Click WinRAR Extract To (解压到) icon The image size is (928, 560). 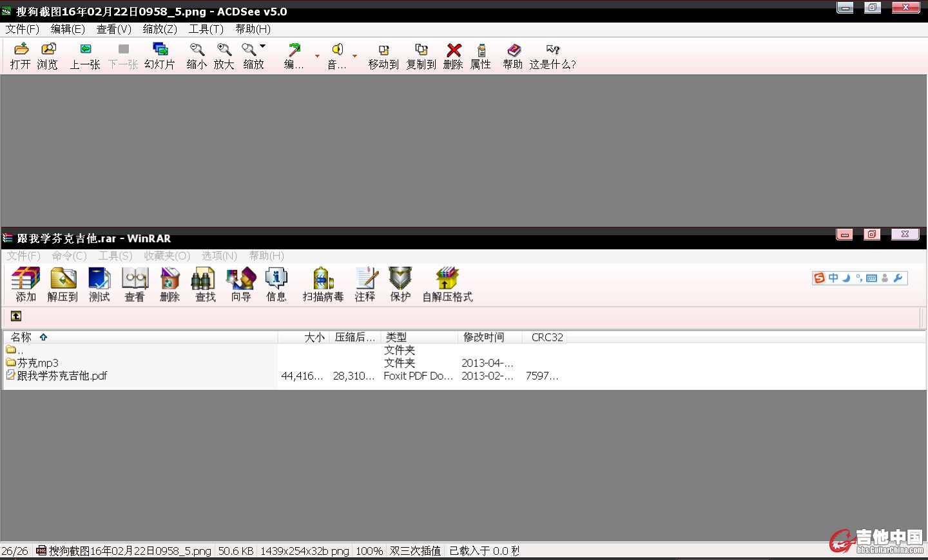tap(63, 278)
